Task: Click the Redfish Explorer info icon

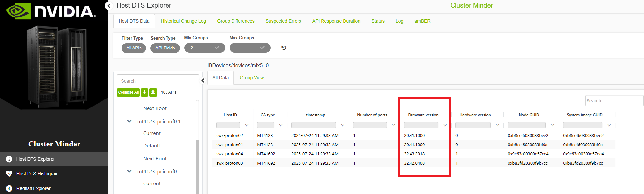Action: [9, 188]
